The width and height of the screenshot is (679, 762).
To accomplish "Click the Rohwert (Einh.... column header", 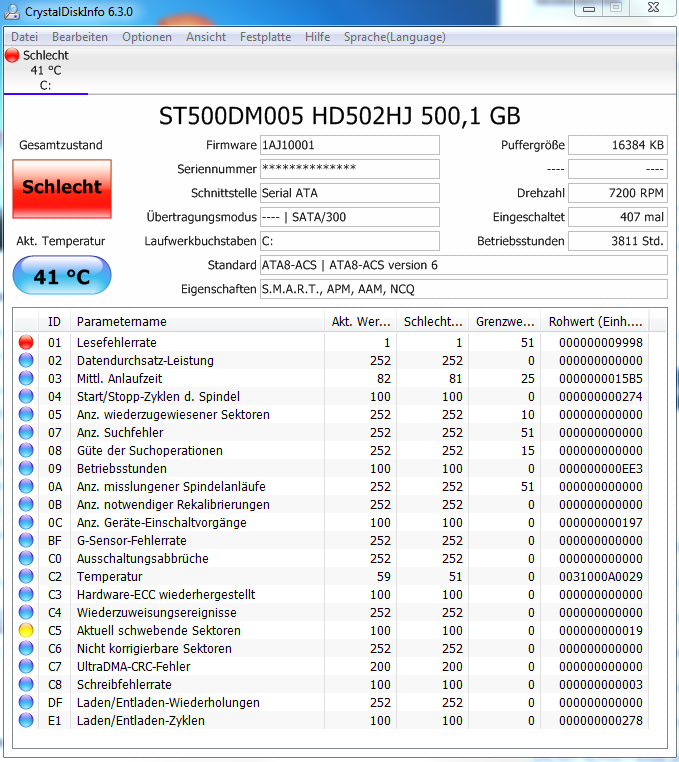I will (595, 322).
